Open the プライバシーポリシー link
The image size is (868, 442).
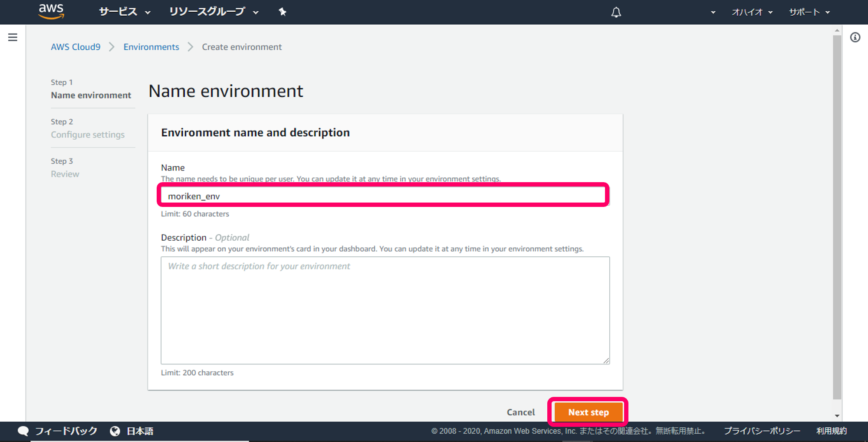tap(762, 431)
